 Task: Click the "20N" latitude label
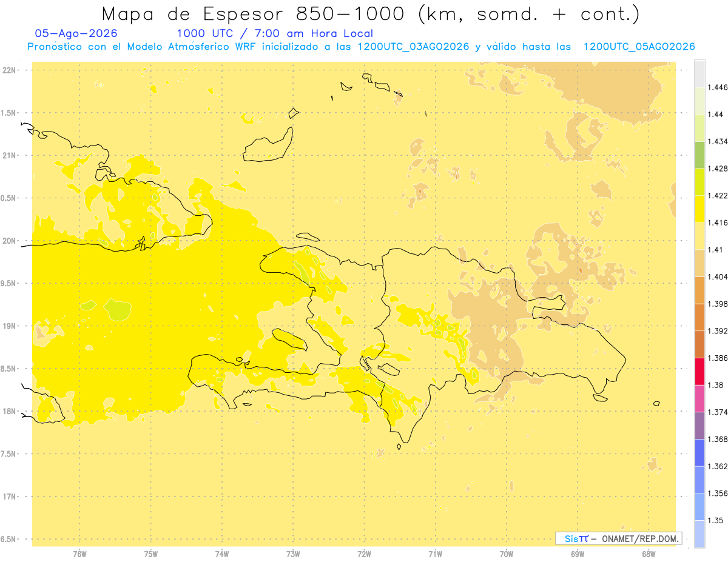(x=9, y=241)
